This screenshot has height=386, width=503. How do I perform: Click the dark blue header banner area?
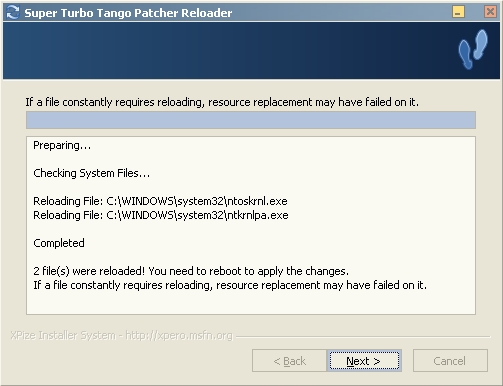click(x=230, y=51)
